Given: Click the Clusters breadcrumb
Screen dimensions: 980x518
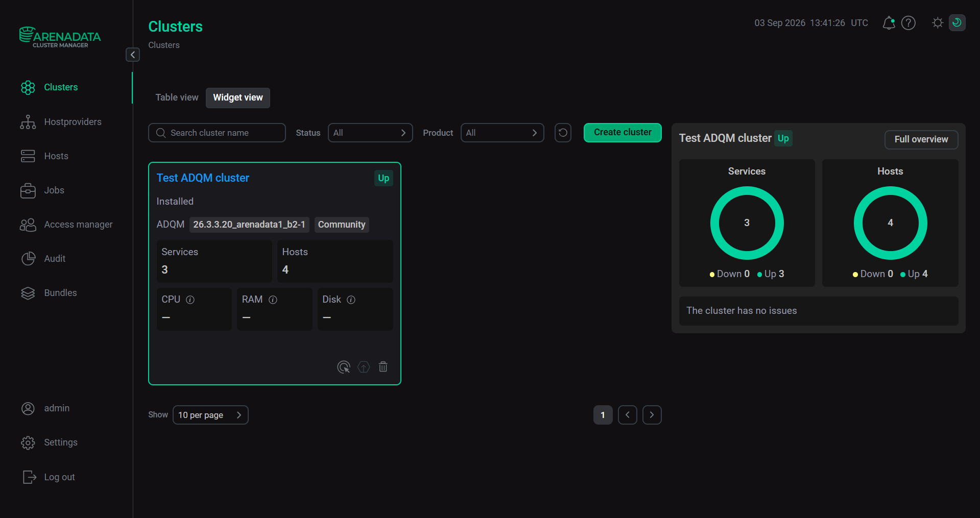Looking at the screenshot, I should click(164, 45).
